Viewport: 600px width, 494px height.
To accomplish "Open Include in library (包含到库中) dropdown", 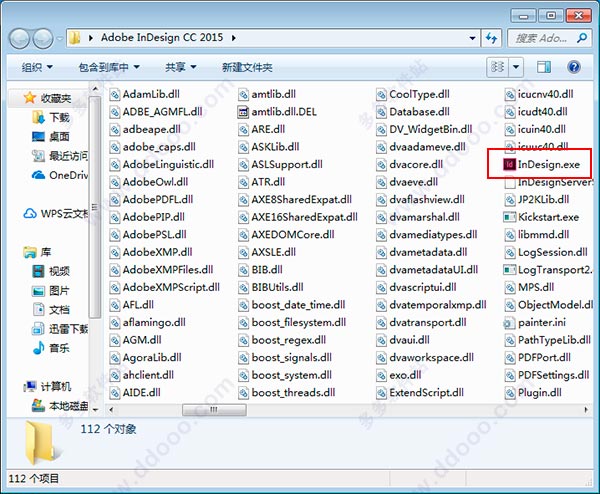I will click(109, 68).
